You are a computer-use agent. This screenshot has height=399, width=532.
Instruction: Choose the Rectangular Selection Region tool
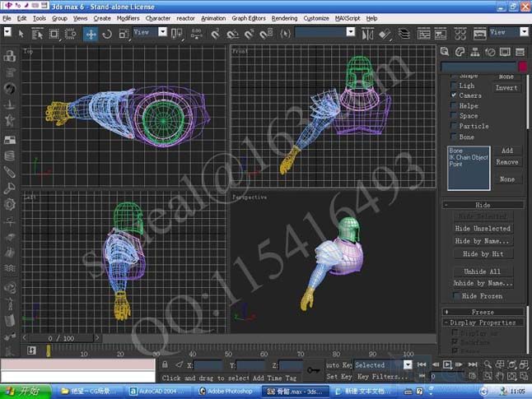(54, 34)
